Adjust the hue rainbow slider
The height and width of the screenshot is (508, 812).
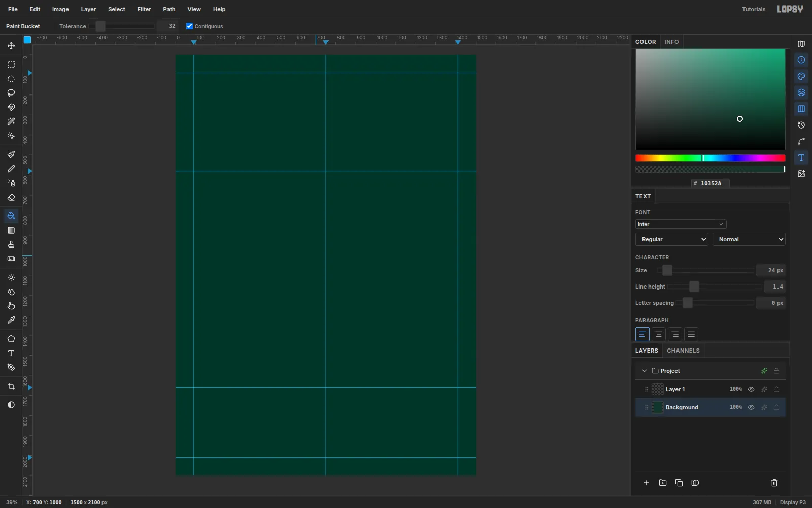click(710, 158)
